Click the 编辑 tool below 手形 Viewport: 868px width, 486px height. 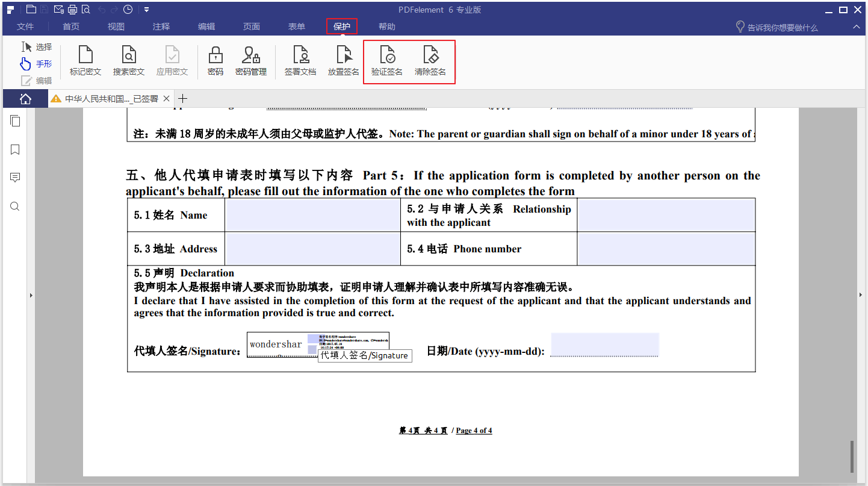tap(37, 81)
